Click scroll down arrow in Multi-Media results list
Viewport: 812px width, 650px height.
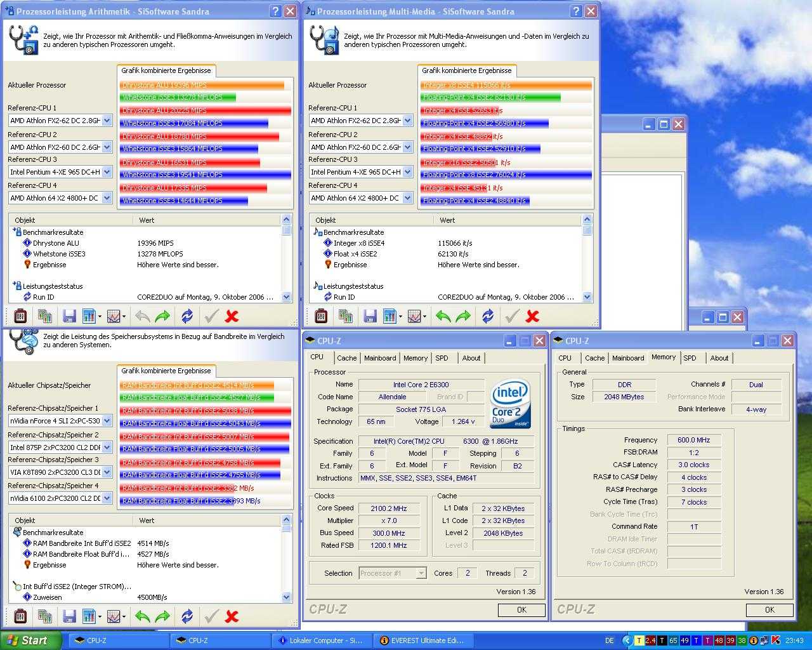click(x=587, y=296)
